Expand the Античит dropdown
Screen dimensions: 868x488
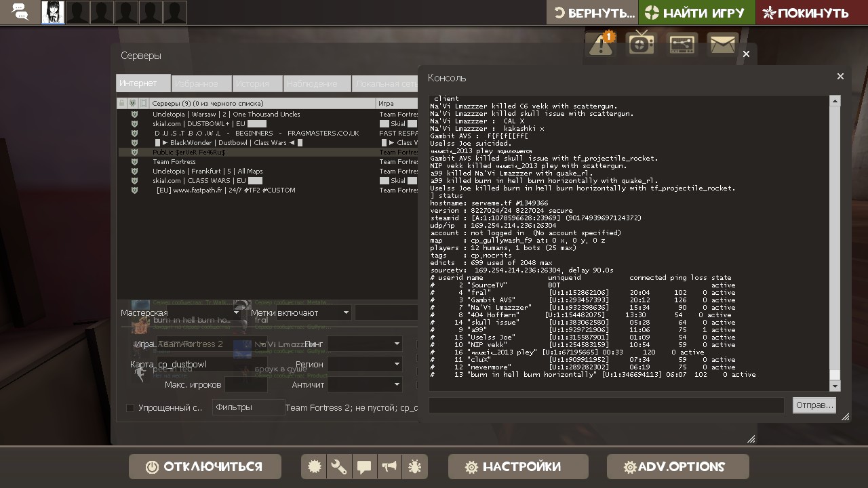365,384
